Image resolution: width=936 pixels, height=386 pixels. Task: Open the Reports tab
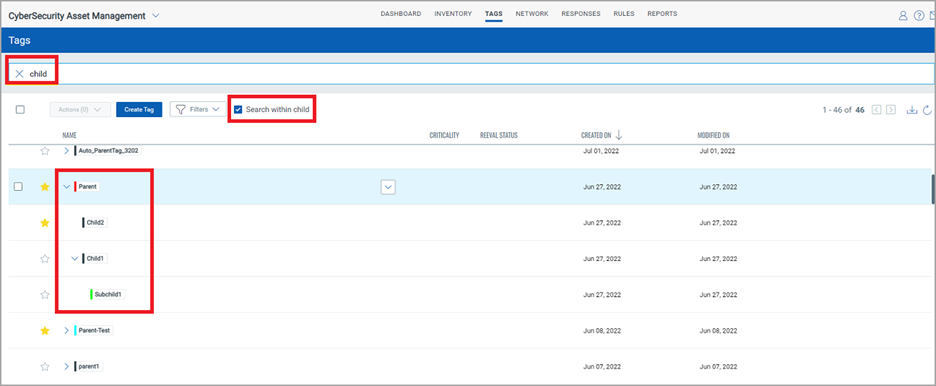(662, 14)
